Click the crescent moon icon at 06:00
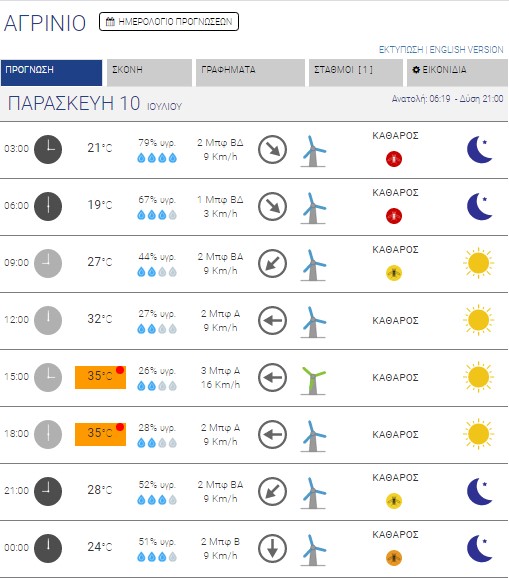 pos(479,206)
